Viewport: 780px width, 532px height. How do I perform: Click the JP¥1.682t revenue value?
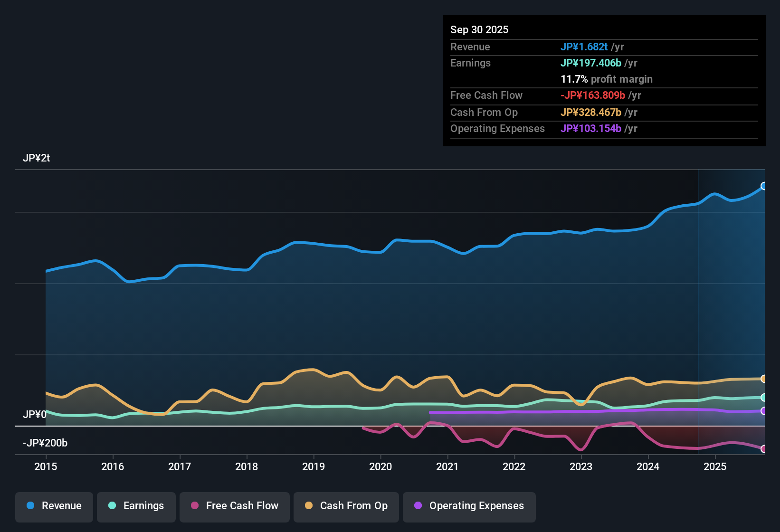coord(584,47)
